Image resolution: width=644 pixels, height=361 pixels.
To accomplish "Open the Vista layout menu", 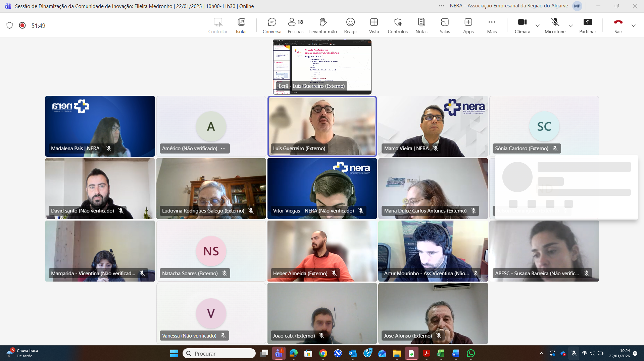I will (x=374, y=26).
